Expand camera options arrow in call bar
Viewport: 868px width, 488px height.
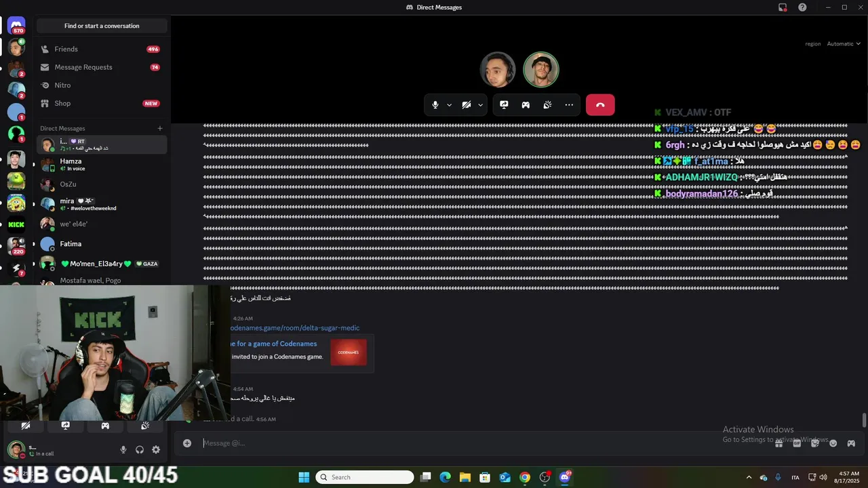pyautogui.click(x=480, y=105)
